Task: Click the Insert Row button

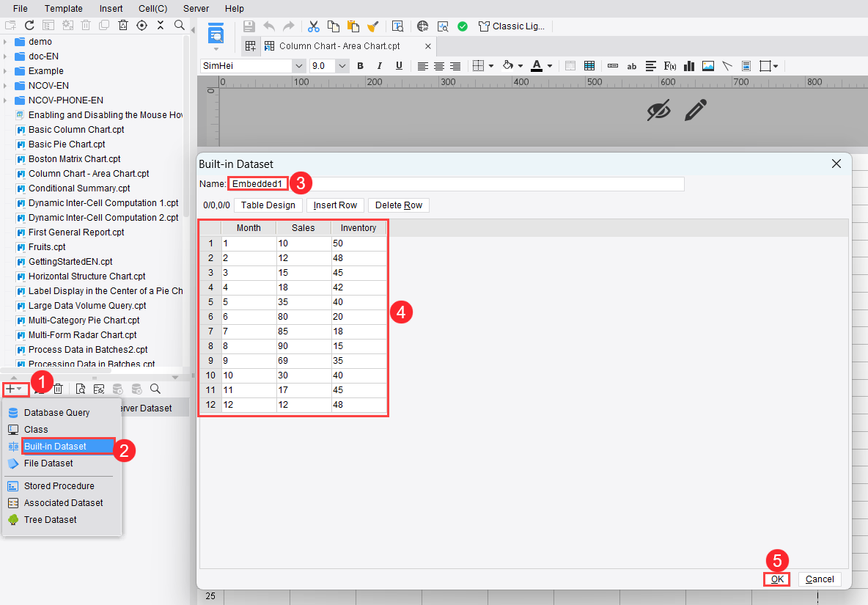Action: [335, 205]
